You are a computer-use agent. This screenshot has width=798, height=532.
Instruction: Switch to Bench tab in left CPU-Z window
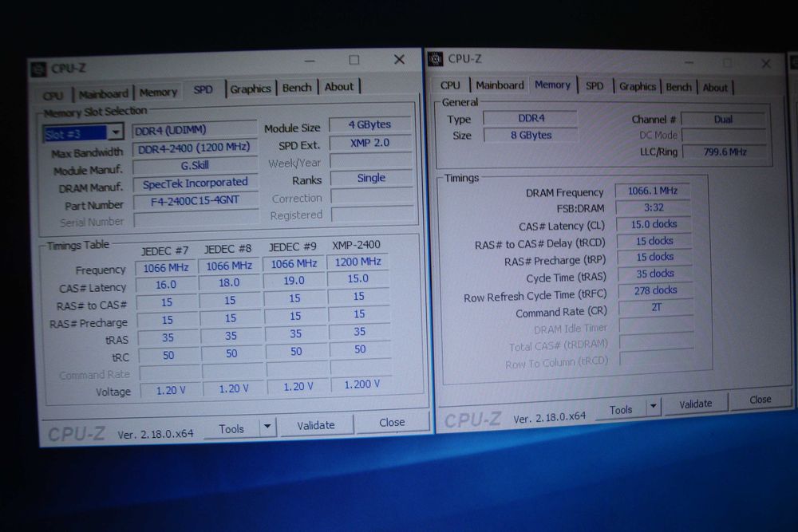pyautogui.click(x=297, y=88)
